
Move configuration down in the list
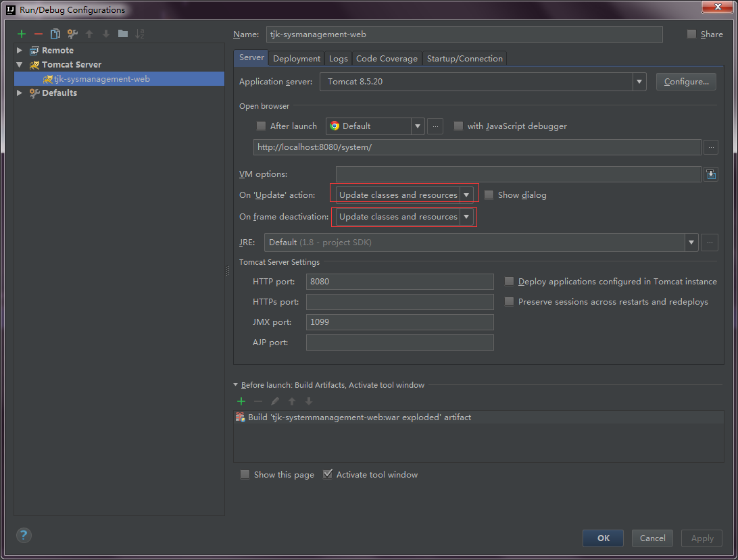[x=106, y=34]
